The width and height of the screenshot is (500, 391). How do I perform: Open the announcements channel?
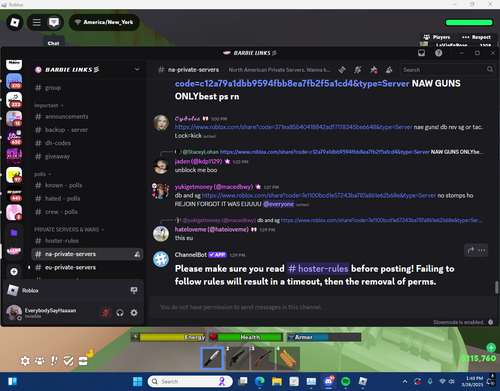[87, 116]
